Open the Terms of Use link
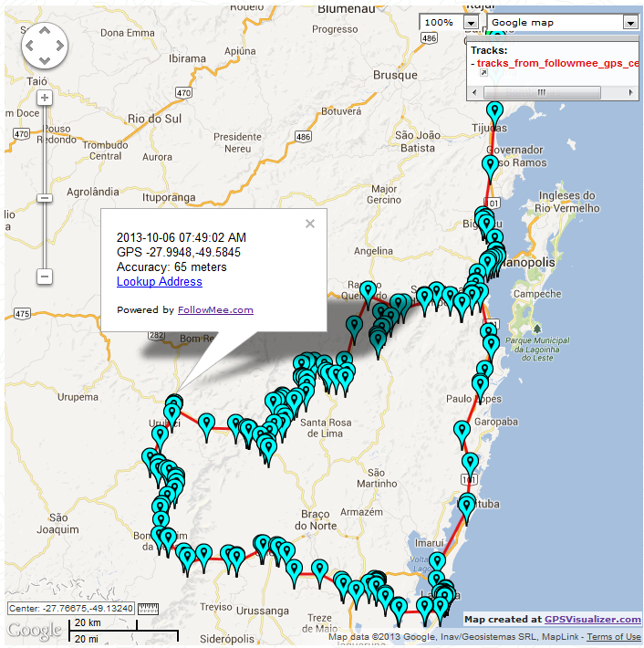Viewport: 644px width, 648px height. pos(613,637)
